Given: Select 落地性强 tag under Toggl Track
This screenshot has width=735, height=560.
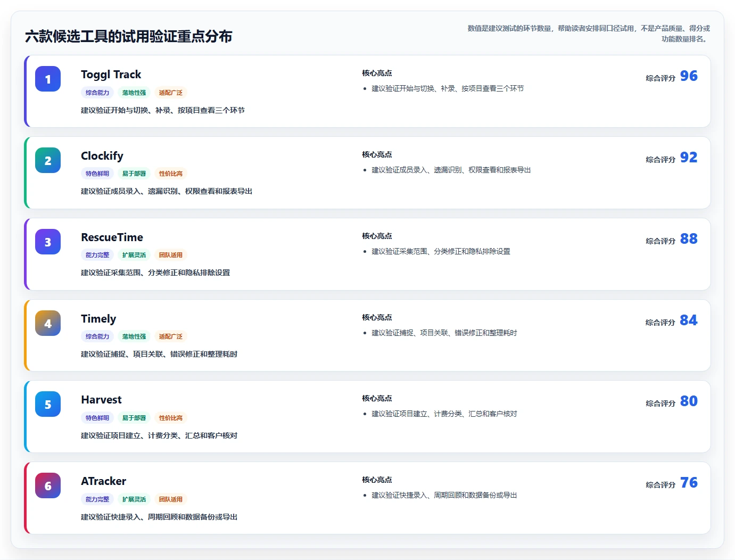Looking at the screenshot, I should 134,93.
